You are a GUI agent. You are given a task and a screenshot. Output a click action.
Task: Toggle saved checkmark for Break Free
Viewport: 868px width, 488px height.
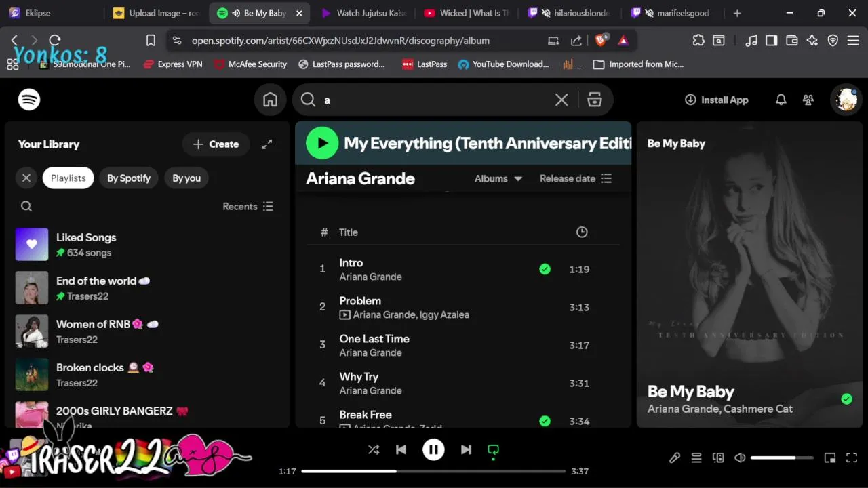coord(545,421)
